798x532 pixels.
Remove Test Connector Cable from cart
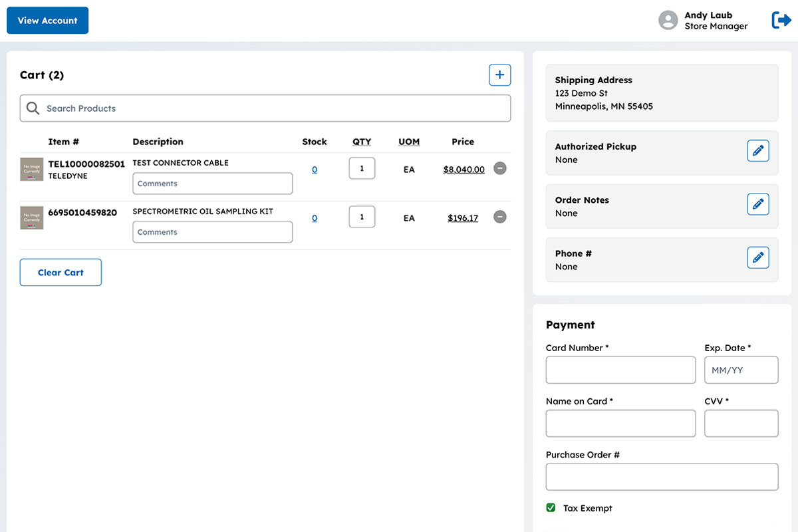pyautogui.click(x=500, y=169)
